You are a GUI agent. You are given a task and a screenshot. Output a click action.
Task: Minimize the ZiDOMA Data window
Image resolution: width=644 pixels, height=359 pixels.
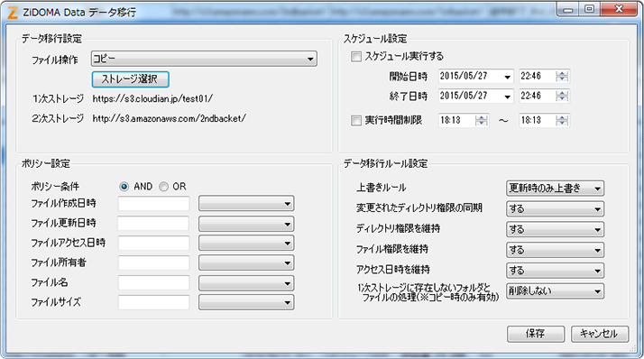[568, 9]
